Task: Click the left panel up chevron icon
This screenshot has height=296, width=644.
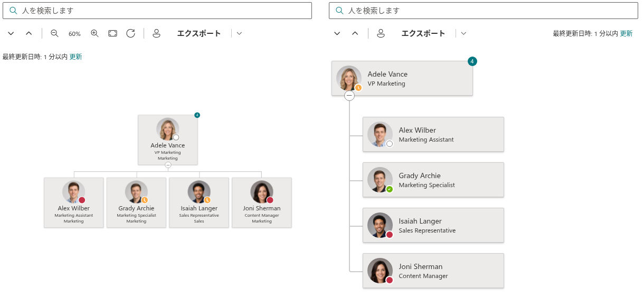Action: (29, 33)
